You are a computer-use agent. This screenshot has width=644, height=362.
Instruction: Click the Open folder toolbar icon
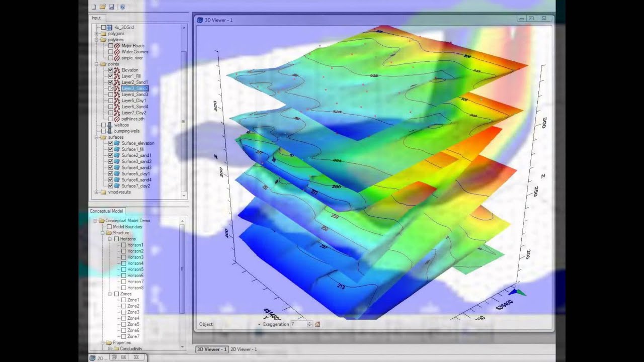[103, 7]
